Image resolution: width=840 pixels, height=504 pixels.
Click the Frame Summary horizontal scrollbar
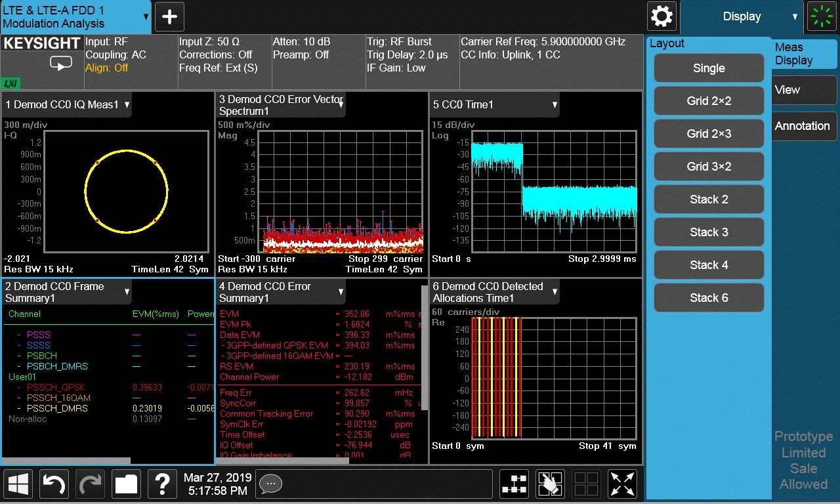[x=66, y=461]
